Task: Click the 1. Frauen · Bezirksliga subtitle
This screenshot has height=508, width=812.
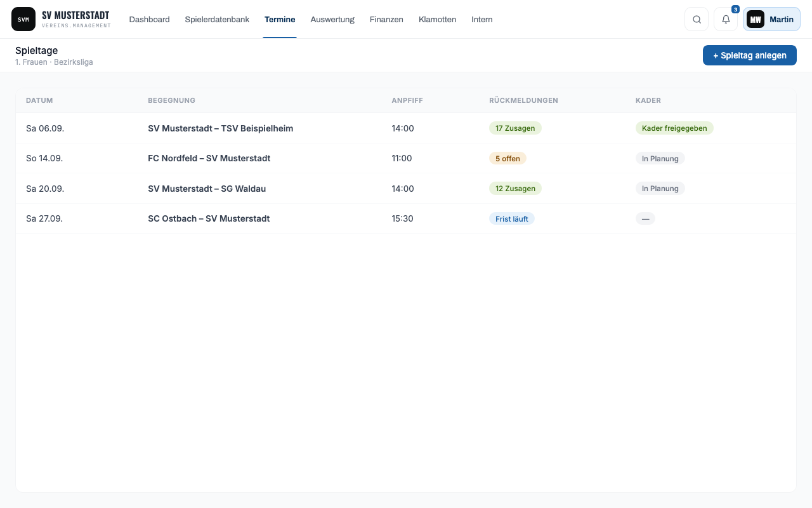Action: [x=54, y=62]
